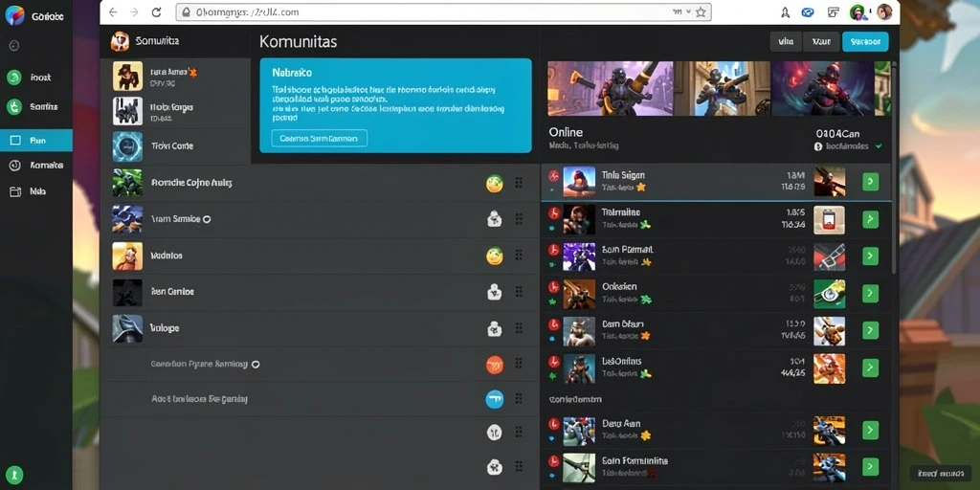Click the green arrow on Sain Parmart row
Screen dimensions: 980x490
click(870, 256)
